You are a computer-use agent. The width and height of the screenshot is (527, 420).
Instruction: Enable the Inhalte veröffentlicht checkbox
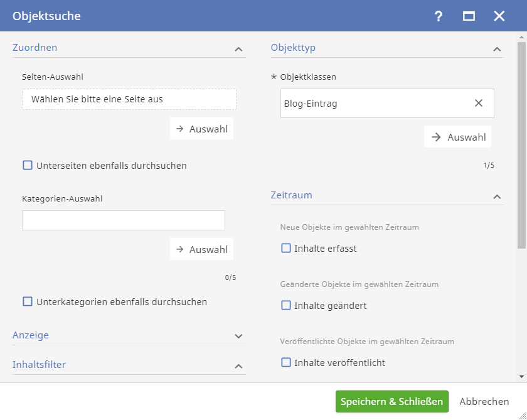click(x=286, y=362)
